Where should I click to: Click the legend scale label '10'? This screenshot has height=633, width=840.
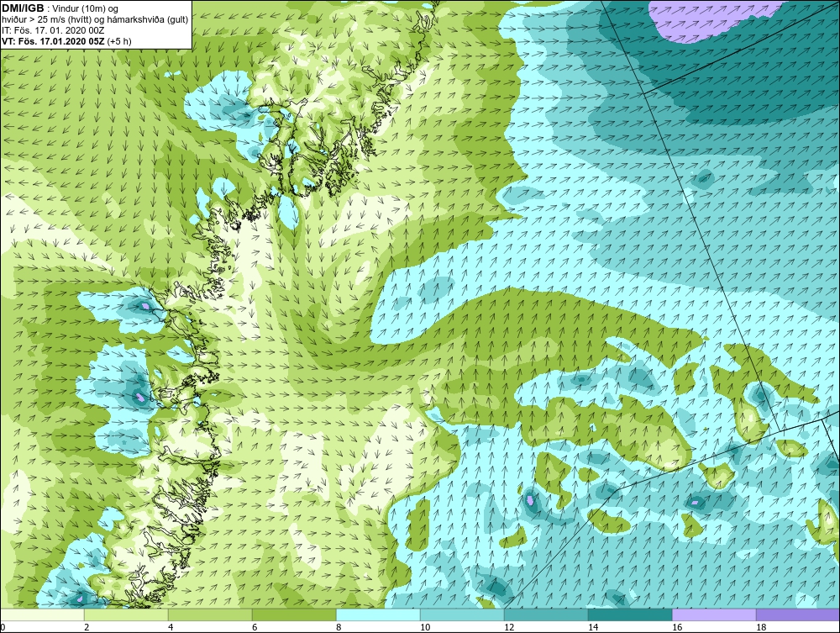(425, 627)
